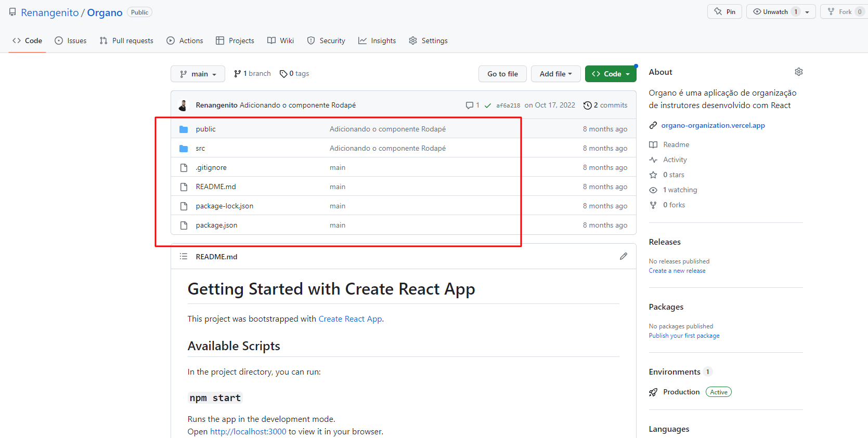Image resolution: width=868 pixels, height=438 pixels.
Task: View the 0 tags link
Action: pos(294,74)
